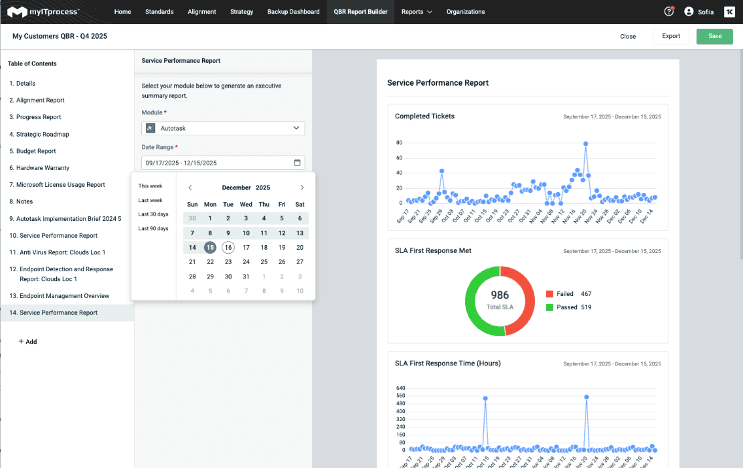Open the QBR Report Builder tab
The width and height of the screenshot is (744, 468).
click(x=360, y=12)
